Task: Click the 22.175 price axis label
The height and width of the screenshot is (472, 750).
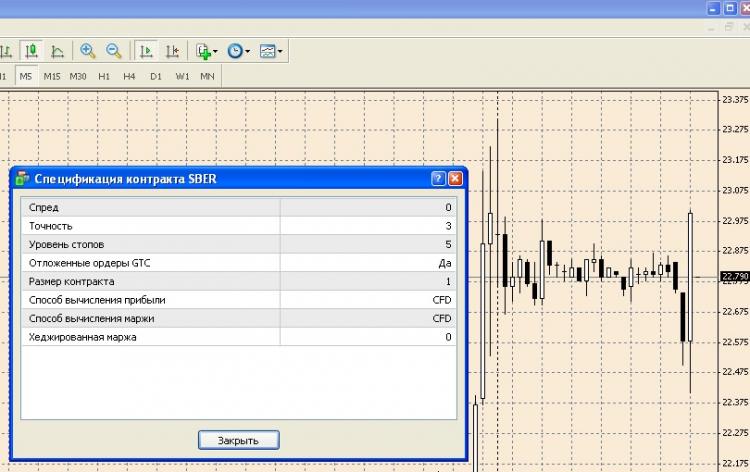Action: click(735, 463)
